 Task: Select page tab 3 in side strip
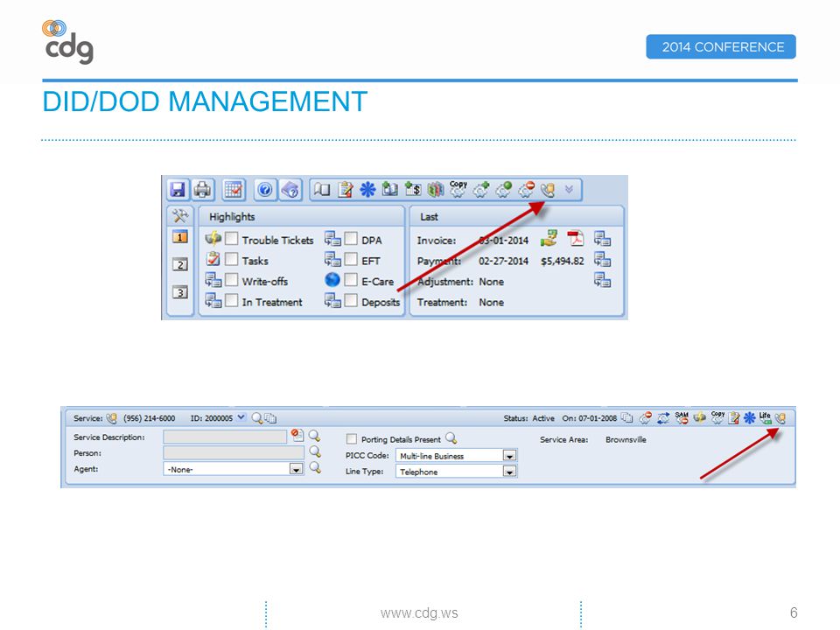[x=180, y=292]
